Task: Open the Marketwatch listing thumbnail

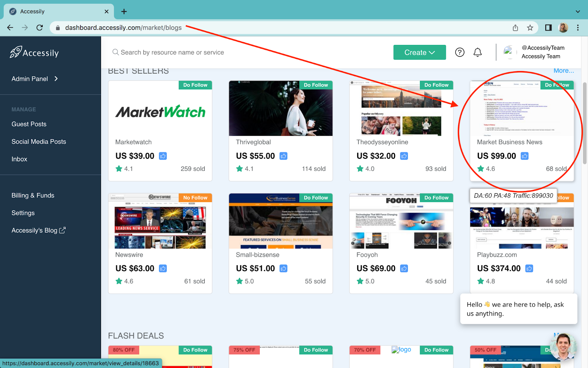Action: pos(160,109)
